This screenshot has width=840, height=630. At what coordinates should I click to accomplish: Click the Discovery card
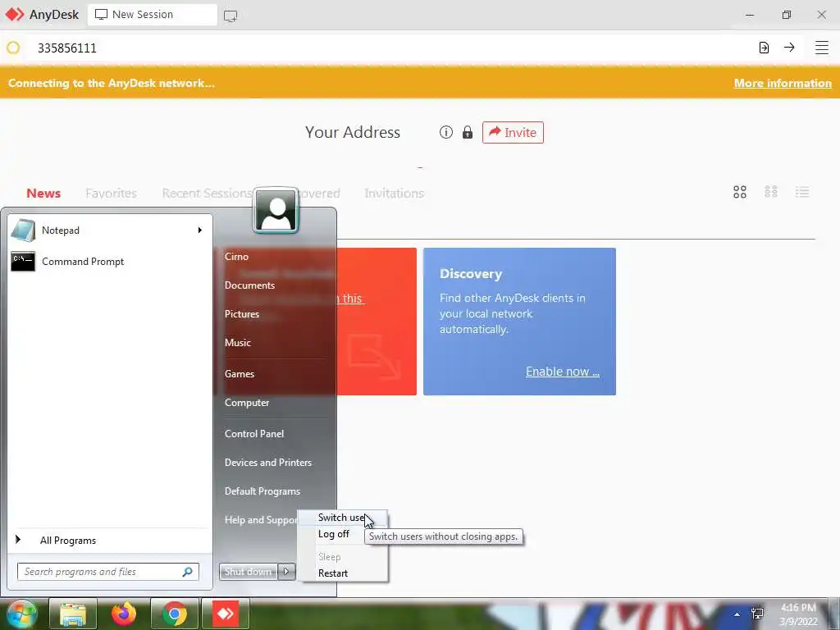519,322
